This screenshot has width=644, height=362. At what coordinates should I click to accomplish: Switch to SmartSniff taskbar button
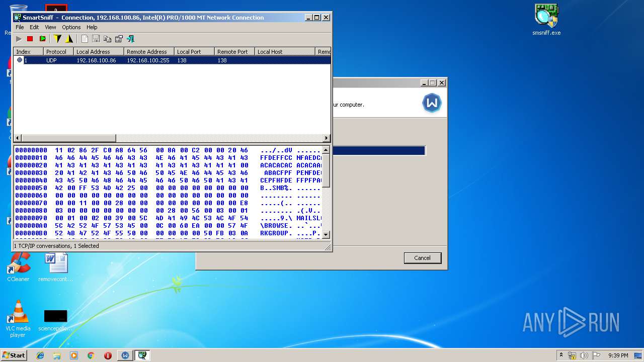(x=142, y=355)
